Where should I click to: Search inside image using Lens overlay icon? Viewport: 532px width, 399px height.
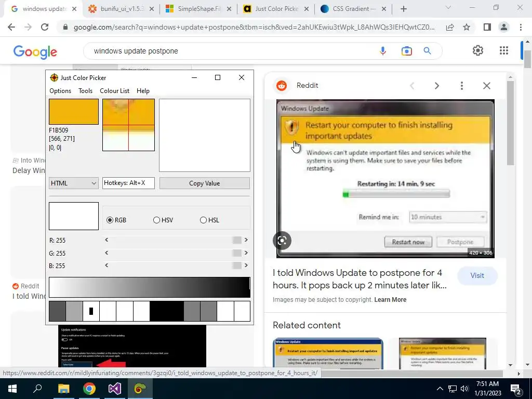[282, 241]
